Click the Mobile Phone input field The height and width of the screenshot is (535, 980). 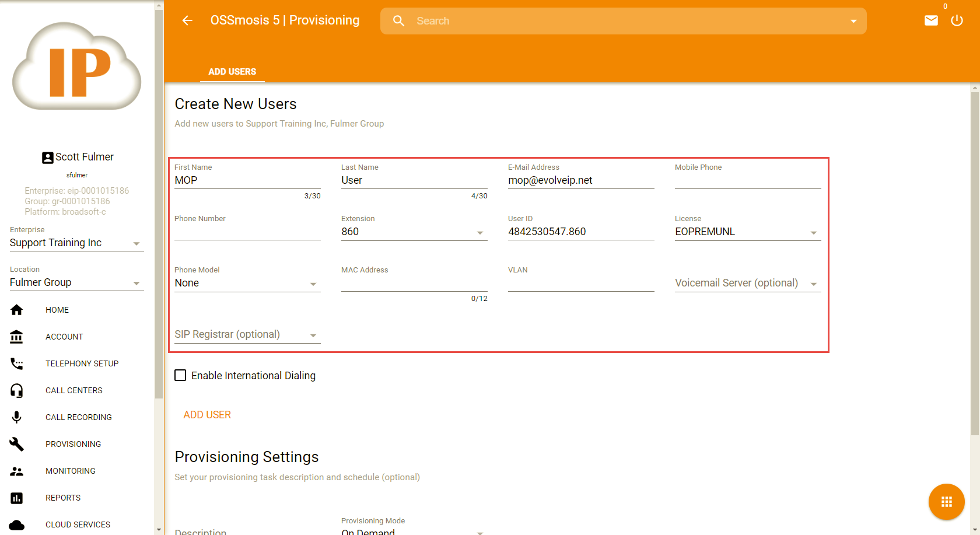coord(747,181)
